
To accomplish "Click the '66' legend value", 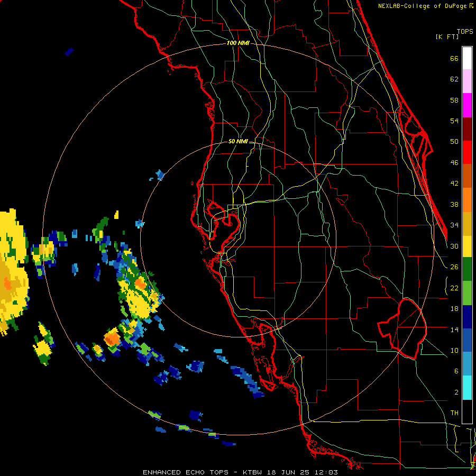I will coord(454,58).
